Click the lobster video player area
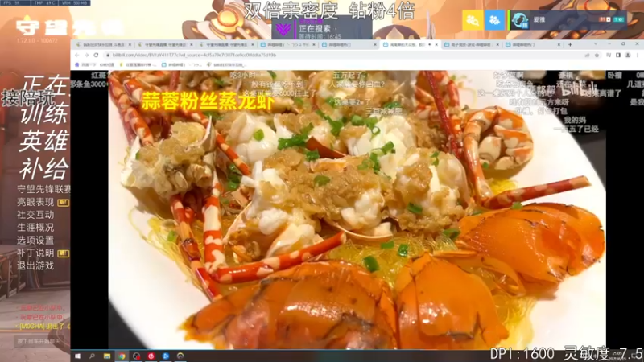The image size is (644, 362). click(357, 209)
